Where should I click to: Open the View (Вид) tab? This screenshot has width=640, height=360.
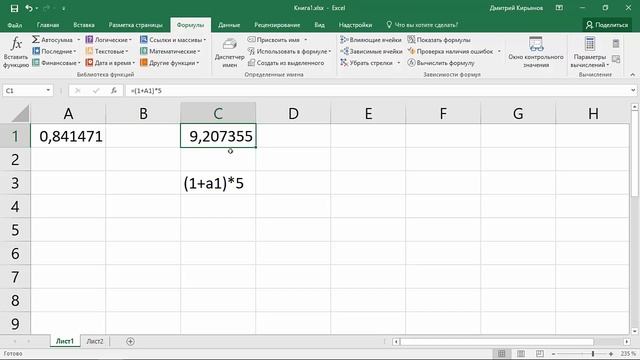[319, 25]
